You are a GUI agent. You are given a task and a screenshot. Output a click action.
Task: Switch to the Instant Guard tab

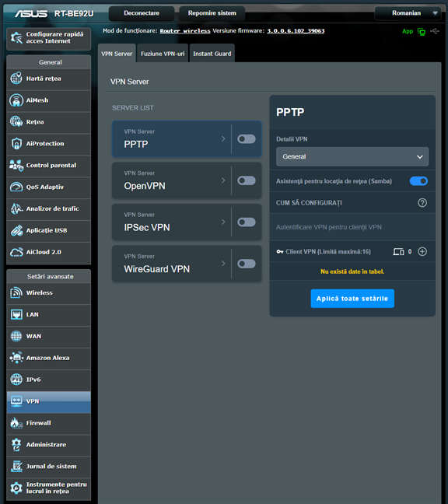coord(212,54)
